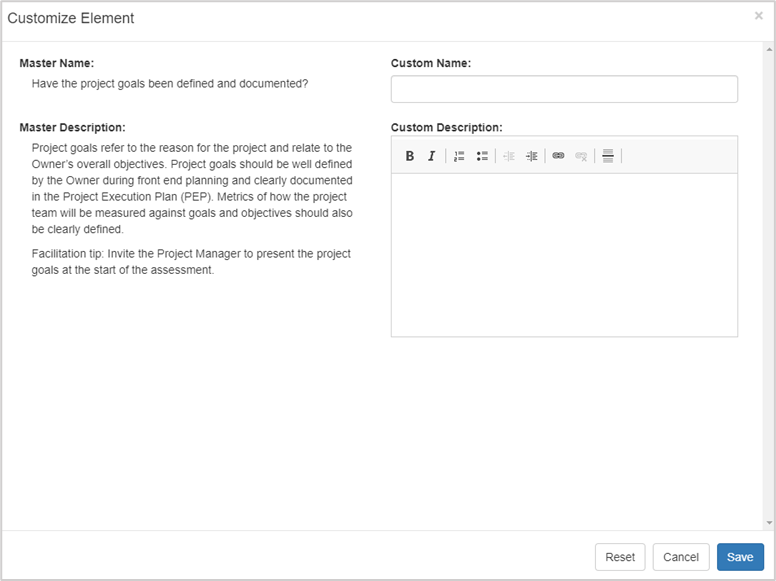Click the scrollbar down arrow
Viewport: 776px width, 581px height.
[768, 523]
